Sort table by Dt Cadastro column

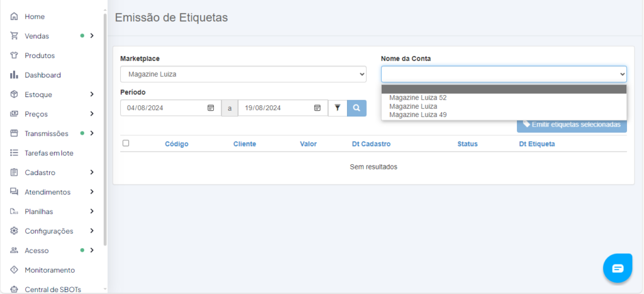coord(371,144)
